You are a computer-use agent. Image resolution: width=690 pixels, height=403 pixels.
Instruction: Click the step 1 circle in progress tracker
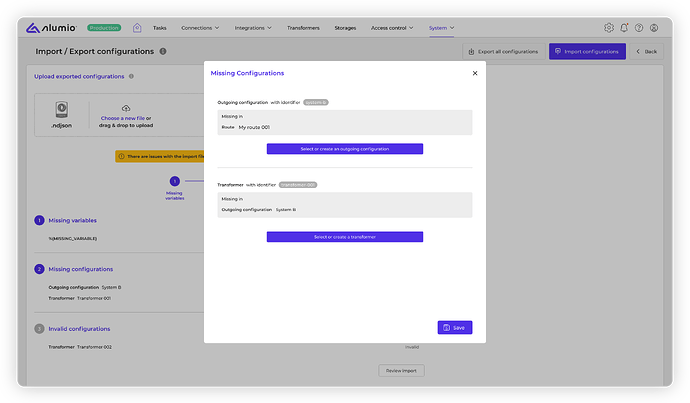[175, 181]
